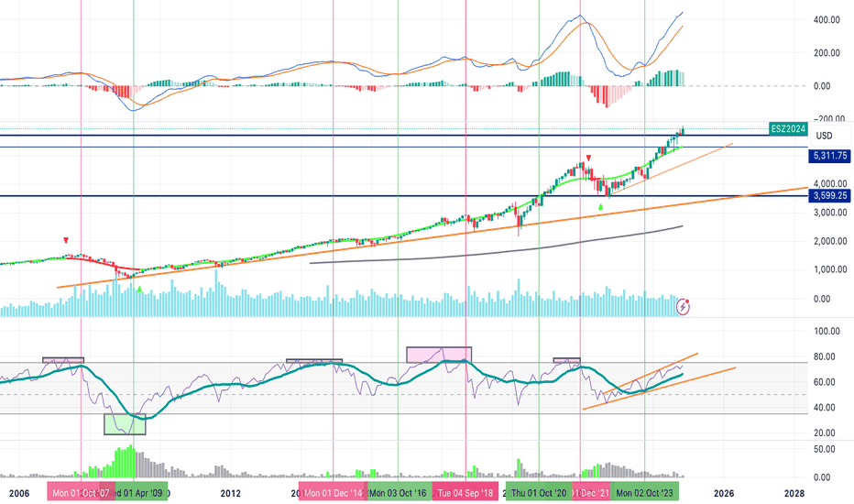The height and width of the screenshot is (504, 854).
Task: Click the Mon 02 Oct '23 date marker
Action: click(644, 493)
